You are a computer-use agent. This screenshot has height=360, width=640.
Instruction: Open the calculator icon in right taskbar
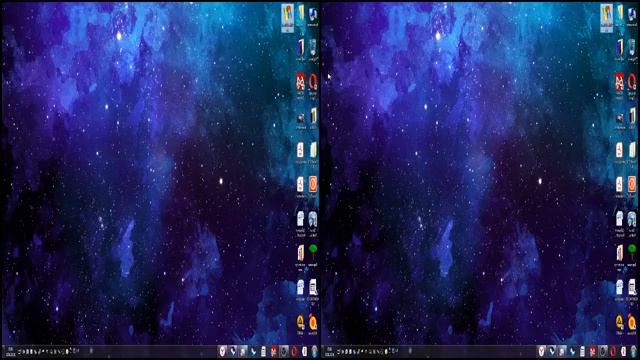tap(582, 351)
